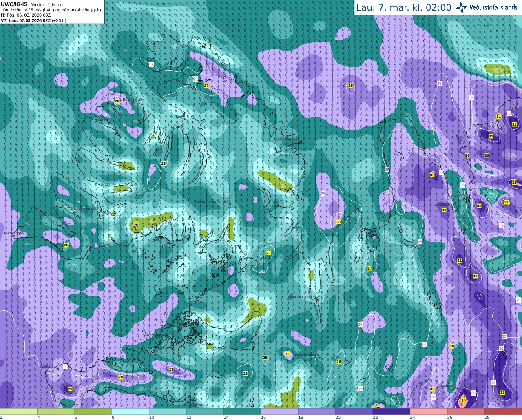This screenshot has height=420, width=522.
Task: Pick the lavender 16–18 m/s legend swatch
Action: tap(279, 411)
